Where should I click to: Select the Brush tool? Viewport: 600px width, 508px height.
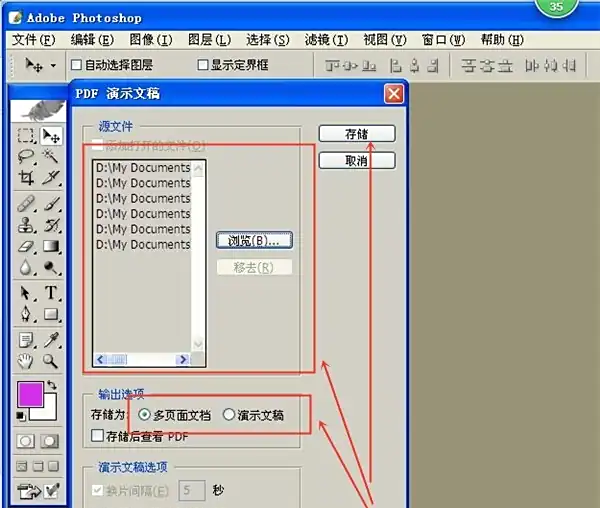(51, 204)
